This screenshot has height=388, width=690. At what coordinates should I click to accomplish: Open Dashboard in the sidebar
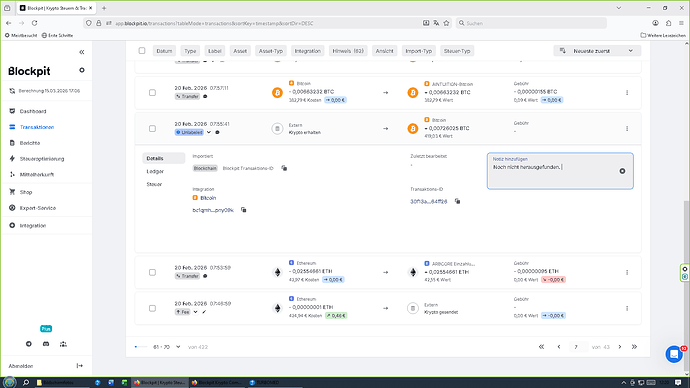(33, 111)
